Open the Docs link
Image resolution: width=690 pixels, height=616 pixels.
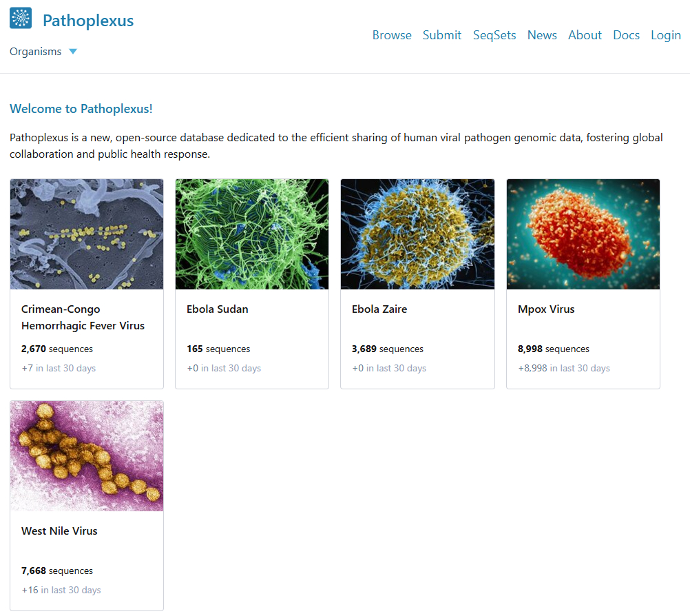click(x=626, y=35)
